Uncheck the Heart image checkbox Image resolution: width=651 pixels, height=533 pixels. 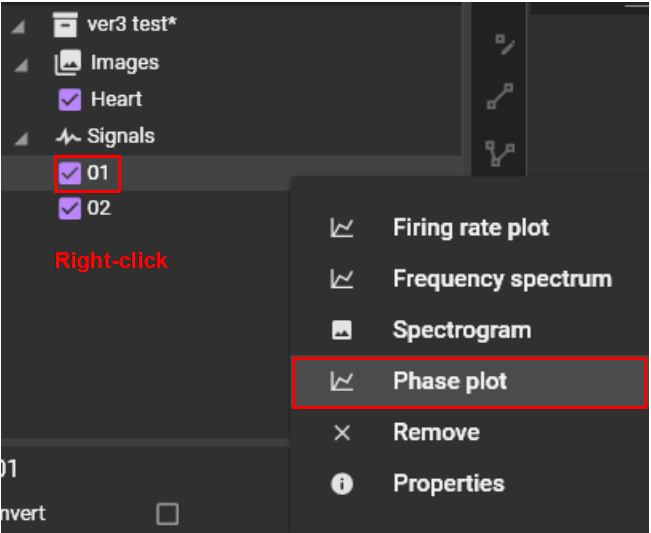click(x=70, y=99)
